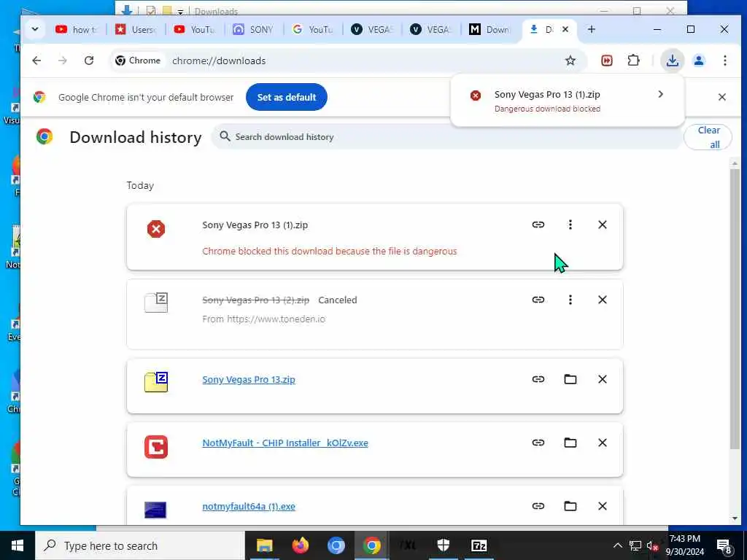Screen dimensions: 747x560
Task: Open notmyfault64a (1).exe file link
Action: tap(249, 506)
